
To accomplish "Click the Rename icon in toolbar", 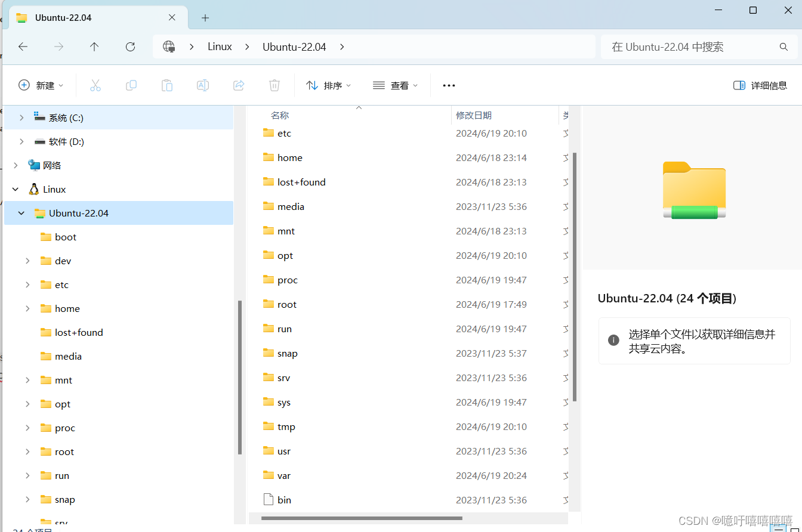I will pyautogui.click(x=203, y=85).
